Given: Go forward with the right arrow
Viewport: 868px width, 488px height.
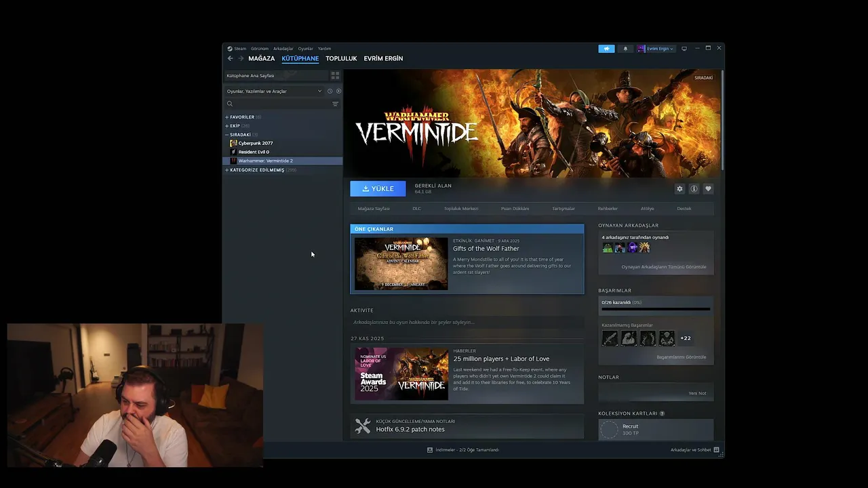Looking at the screenshot, I should [x=241, y=58].
